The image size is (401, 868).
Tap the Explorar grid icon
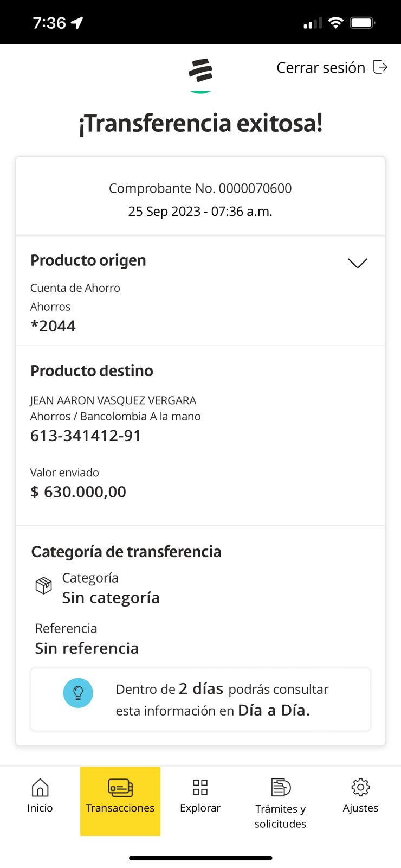(x=200, y=787)
